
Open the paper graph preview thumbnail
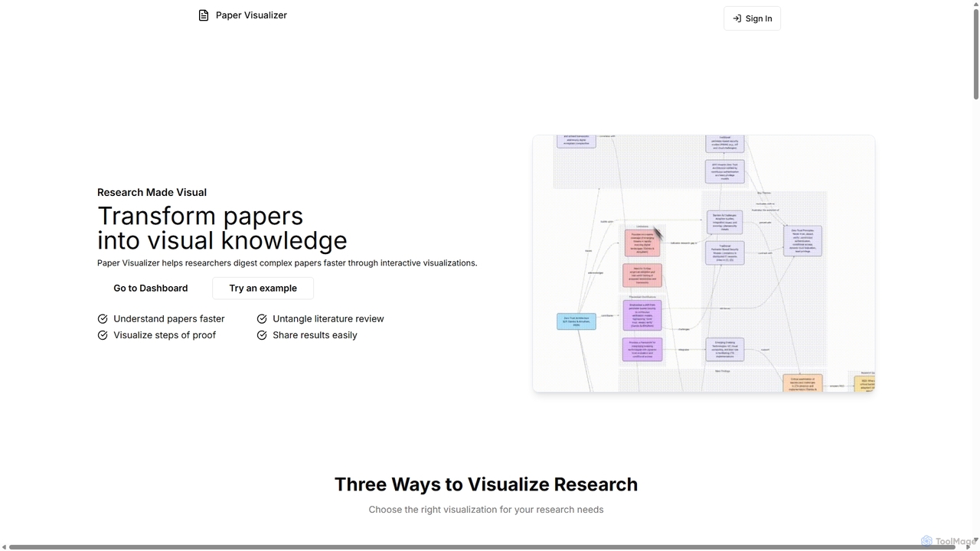pos(704,264)
